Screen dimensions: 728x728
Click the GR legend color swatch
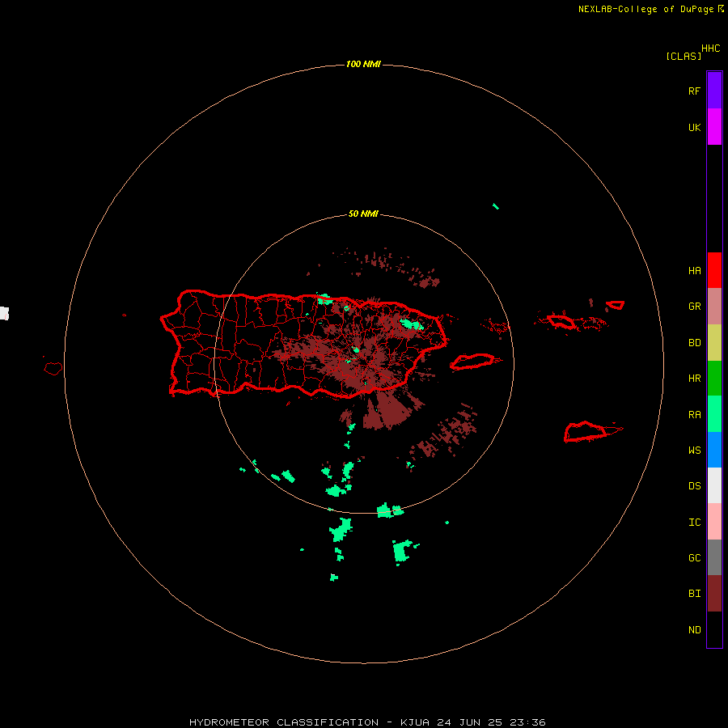pos(714,307)
